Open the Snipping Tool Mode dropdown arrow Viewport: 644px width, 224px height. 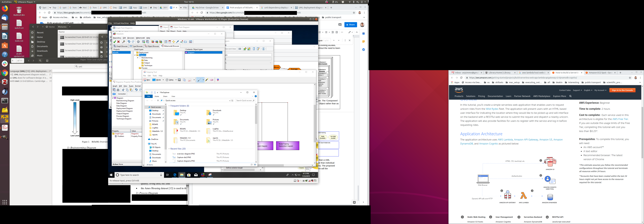(x=163, y=80)
